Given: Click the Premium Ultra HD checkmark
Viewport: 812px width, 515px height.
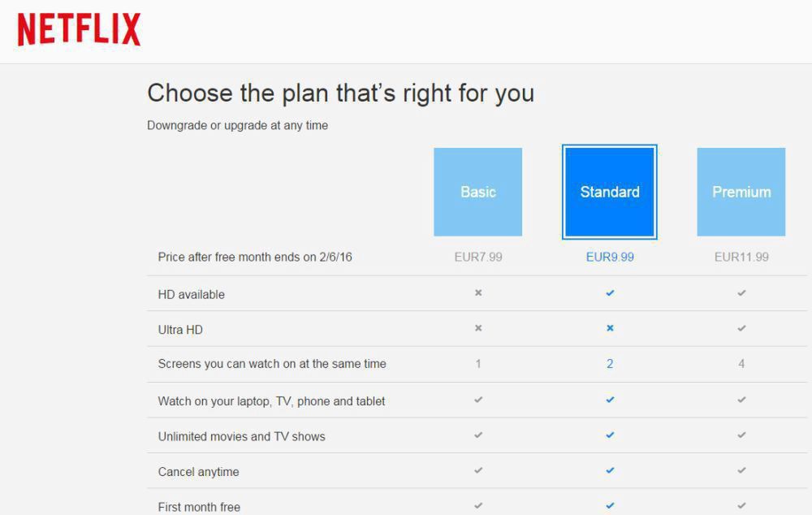Looking at the screenshot, I should [741, 328].
